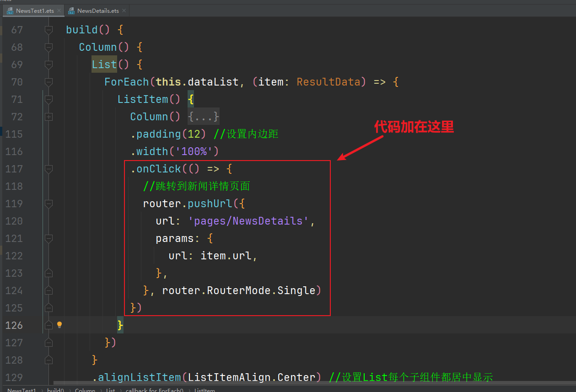Click the fold end marker on line 123
The width and height of the screenshot is (576, 392).
click(48, 273)
